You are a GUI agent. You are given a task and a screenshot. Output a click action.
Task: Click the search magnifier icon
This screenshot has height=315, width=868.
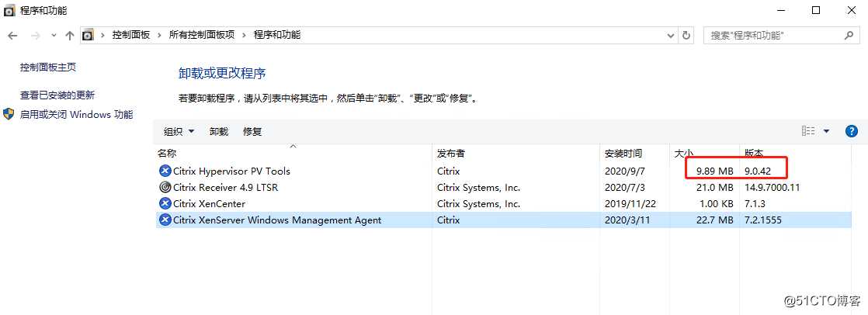849,35
